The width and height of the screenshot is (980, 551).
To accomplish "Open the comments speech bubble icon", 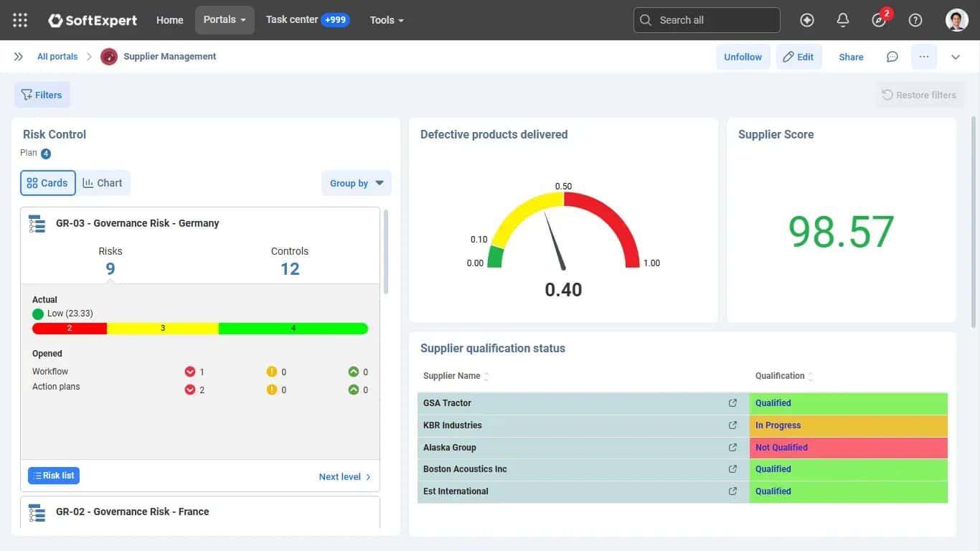I will coord(892,57).
